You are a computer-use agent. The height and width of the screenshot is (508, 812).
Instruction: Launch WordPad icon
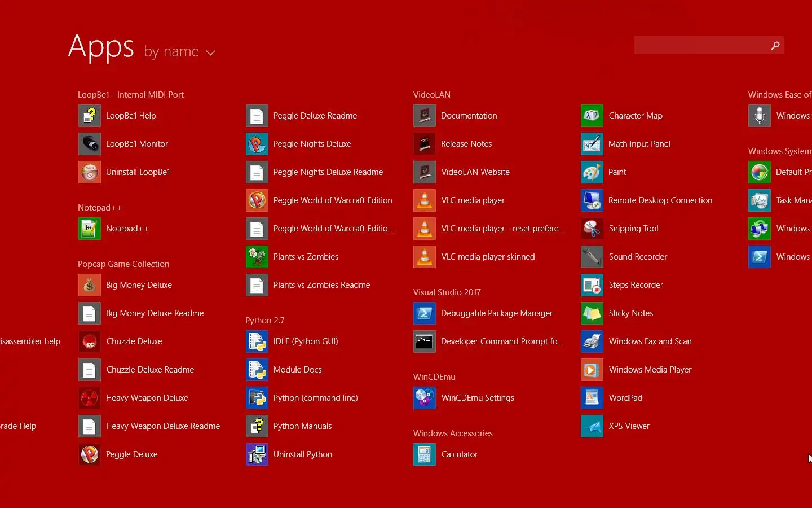tap(592, 398)
